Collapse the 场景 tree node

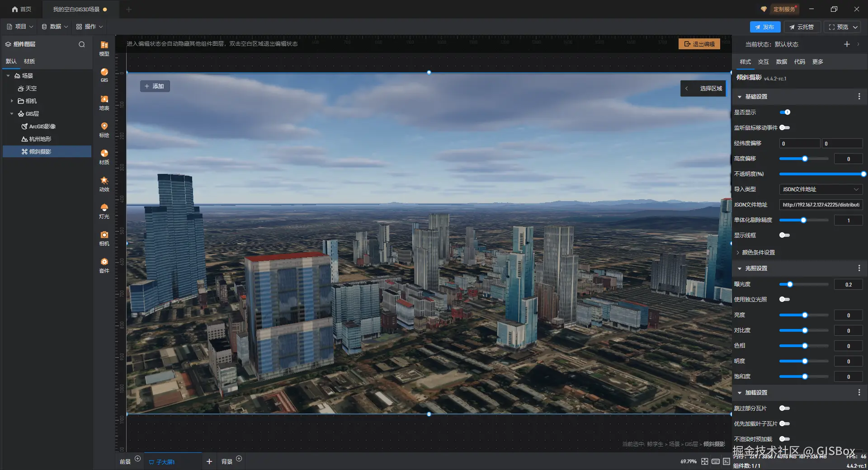pyautogui.click(x=8, y=75)
